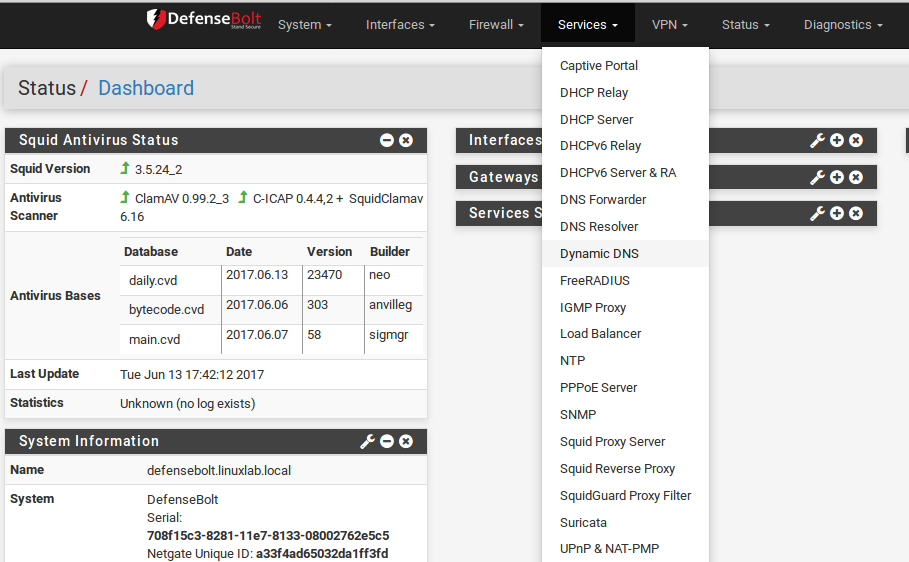Screen dimensions: 909x562
Task: Click Last Update timestamp value
Action: coord(192,375)
